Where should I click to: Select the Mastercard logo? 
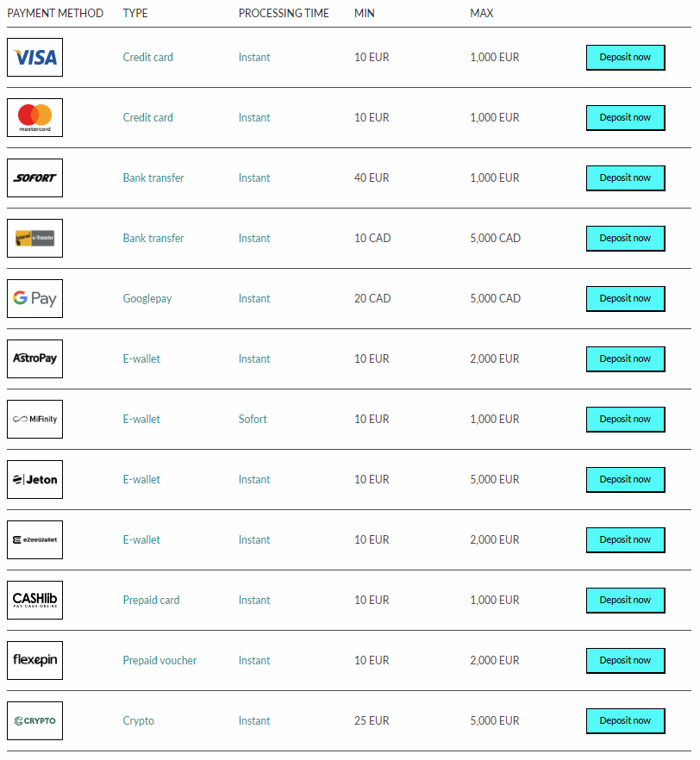point(34,118)
